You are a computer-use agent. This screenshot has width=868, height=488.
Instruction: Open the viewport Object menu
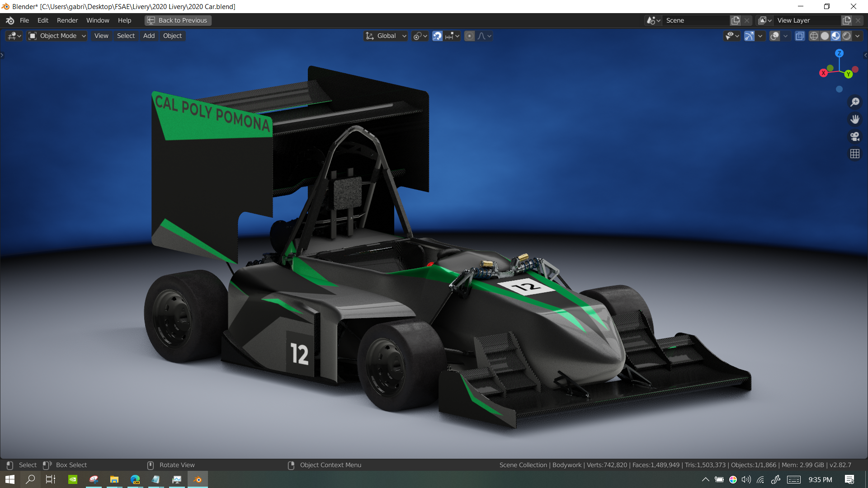pos(172,36)
